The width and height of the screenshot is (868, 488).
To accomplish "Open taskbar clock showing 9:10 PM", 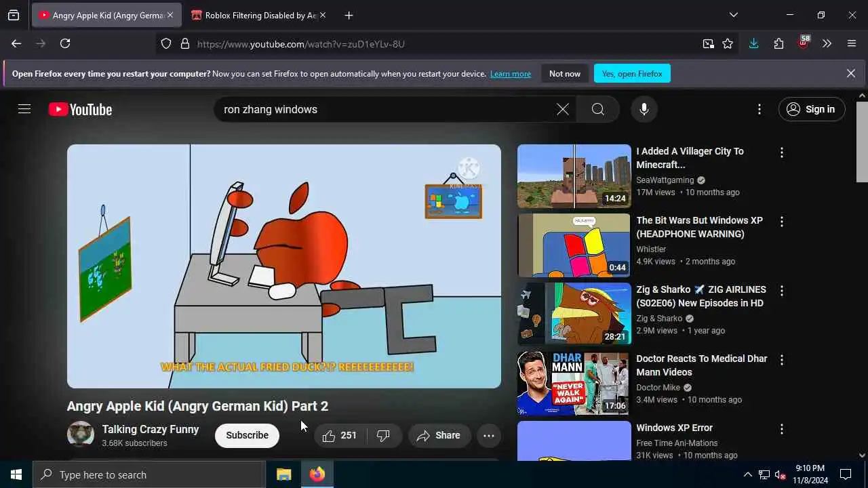I will click(x=810, y=474).
